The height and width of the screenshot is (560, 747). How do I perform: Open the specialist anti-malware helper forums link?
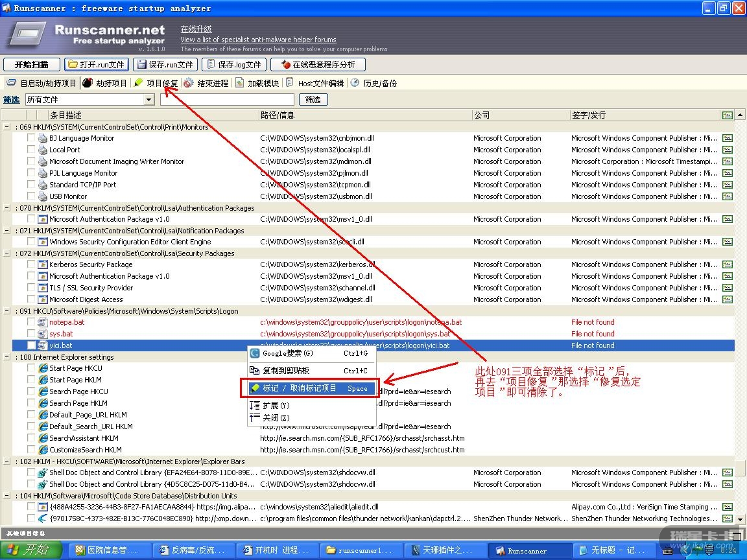258,40
